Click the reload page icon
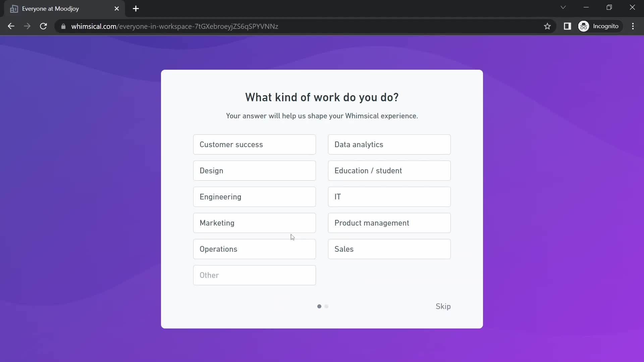 [x=43, y=26]
